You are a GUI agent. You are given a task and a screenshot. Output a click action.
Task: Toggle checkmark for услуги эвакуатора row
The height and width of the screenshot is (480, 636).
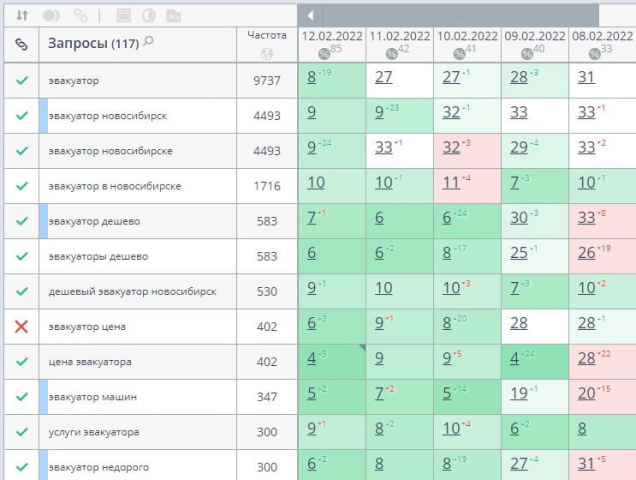pyautogui.click(x=21, y=432)
